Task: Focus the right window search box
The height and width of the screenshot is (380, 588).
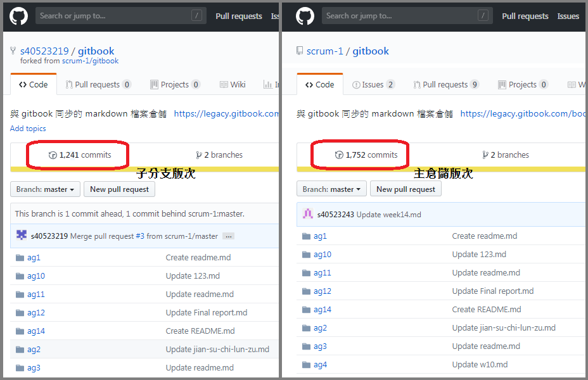Action: [407, 16]
